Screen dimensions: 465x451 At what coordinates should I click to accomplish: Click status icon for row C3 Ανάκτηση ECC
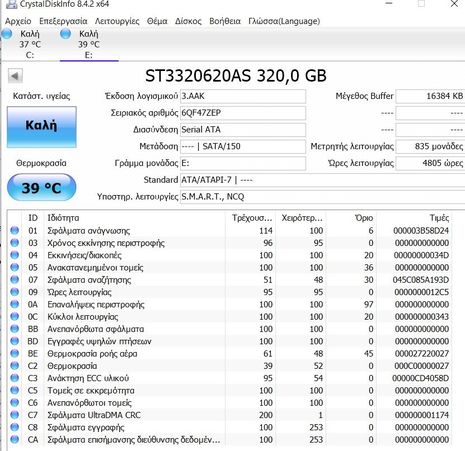14,378
